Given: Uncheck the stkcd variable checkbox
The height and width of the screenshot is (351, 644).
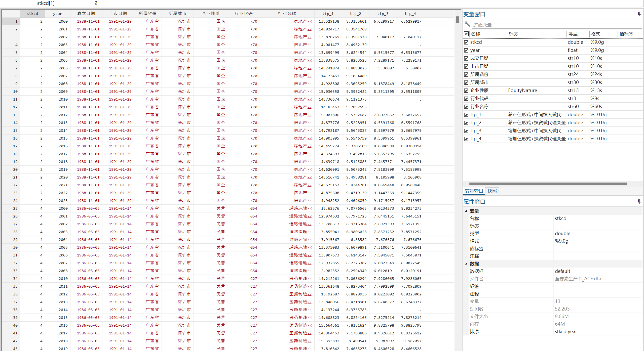Looking at the screenshot, I should click(466, 42).
